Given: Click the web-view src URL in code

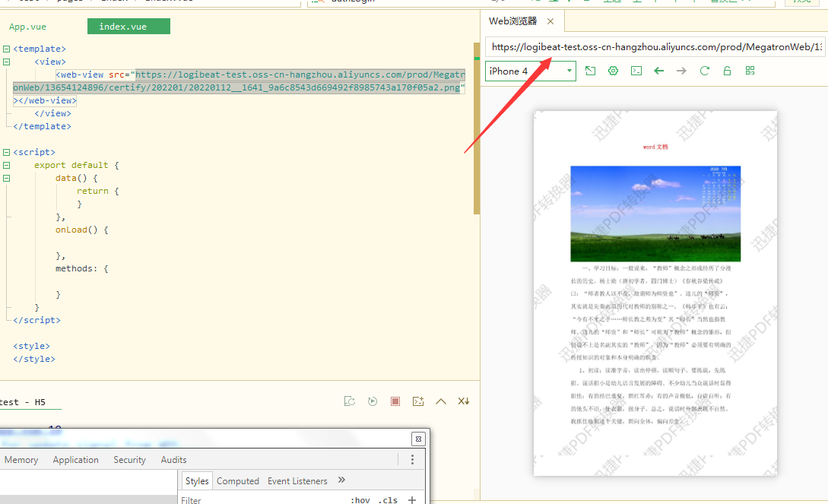Looking at the screenshot, I should [x=239, y=81].
